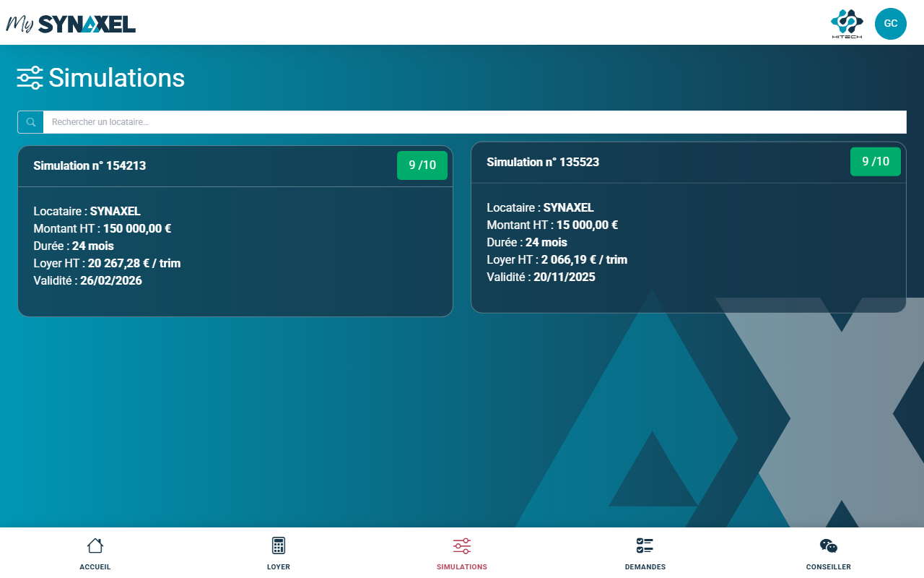Image resolution: width=924 pixels, height=578 pixels.
Task: Select the SIMULATIONS label in bottom navigation
Action: point(462,567)
